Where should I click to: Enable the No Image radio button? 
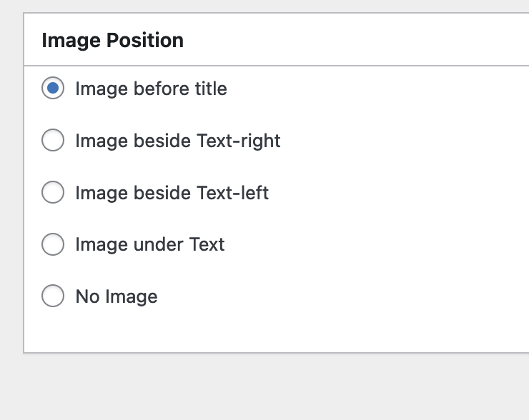[53, 296]
